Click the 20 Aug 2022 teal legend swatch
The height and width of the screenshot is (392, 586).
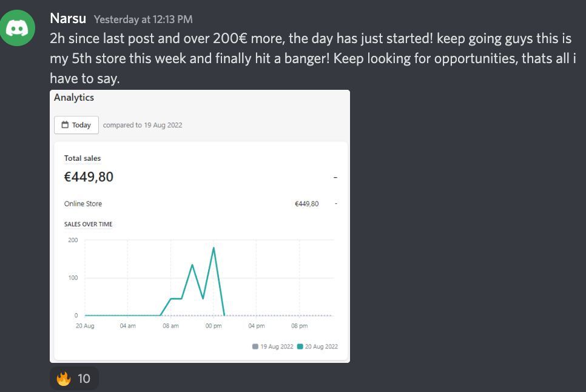point(300,346)
